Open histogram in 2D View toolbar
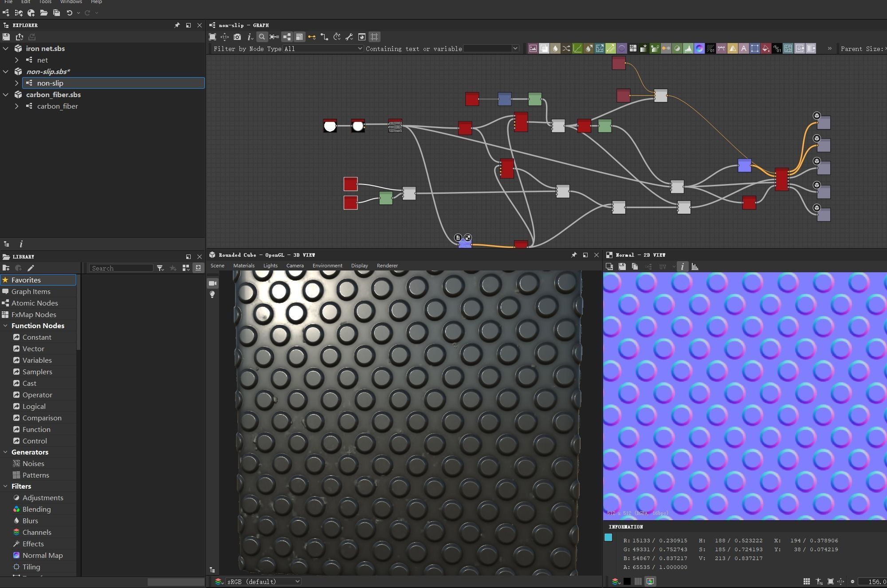 [x=695, y=267]
